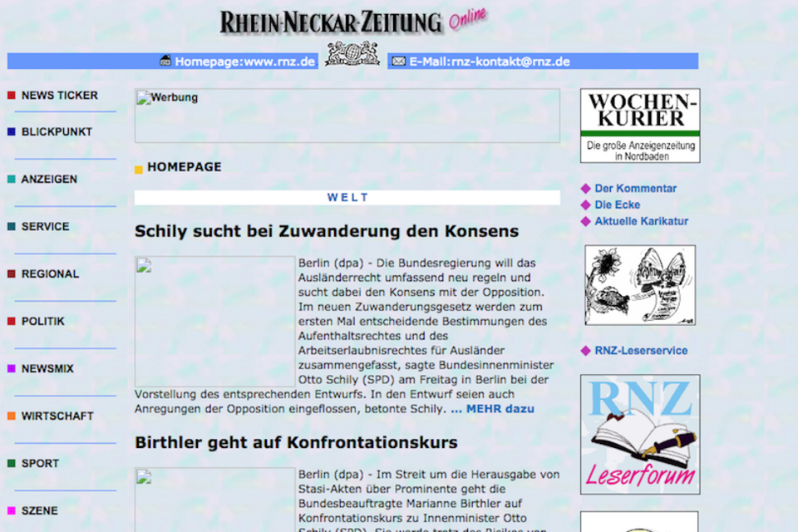Screen dimensions: 798x532
Task: View the Aktuelle Karikatur link
Action: click(641, 221)
